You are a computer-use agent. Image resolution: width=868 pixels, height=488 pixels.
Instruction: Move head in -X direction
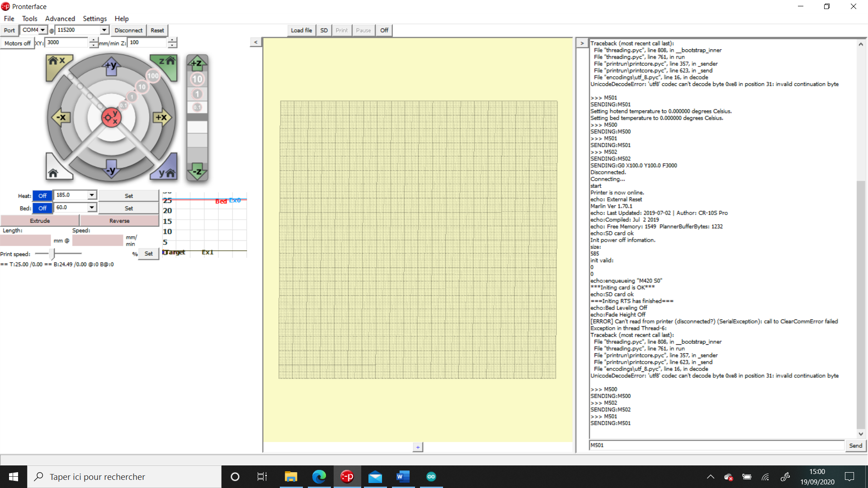[x=61, y=117]
